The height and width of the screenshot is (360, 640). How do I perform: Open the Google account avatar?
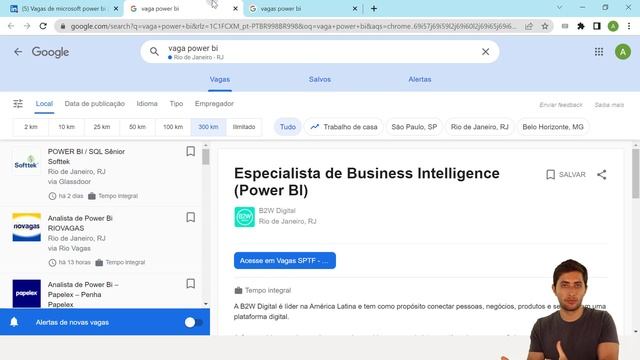[623, 52]
